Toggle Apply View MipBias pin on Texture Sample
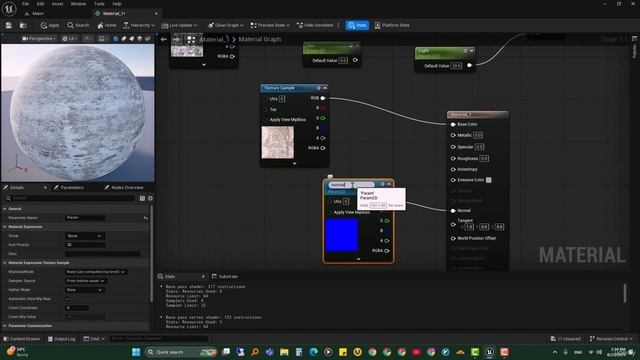 pos(266,120)
